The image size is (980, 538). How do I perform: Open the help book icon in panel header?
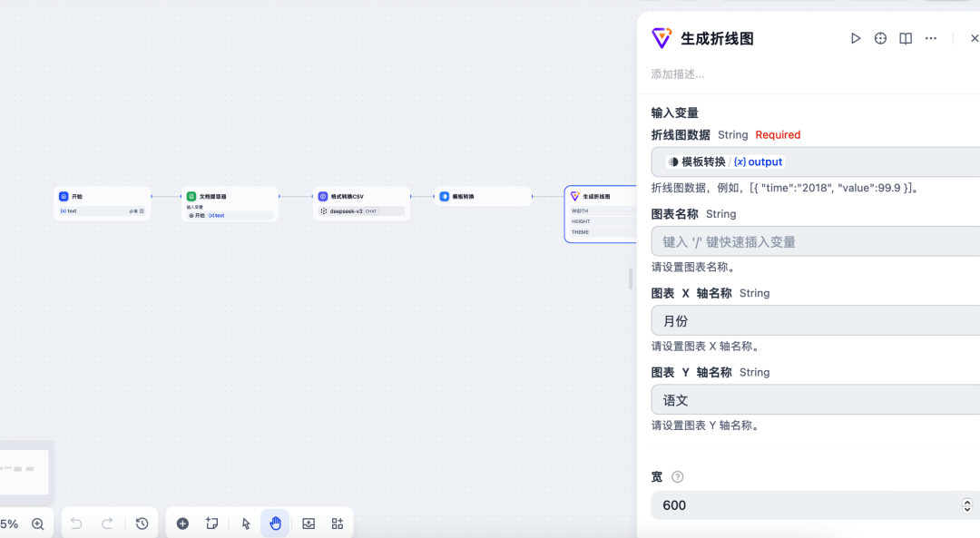906,39
